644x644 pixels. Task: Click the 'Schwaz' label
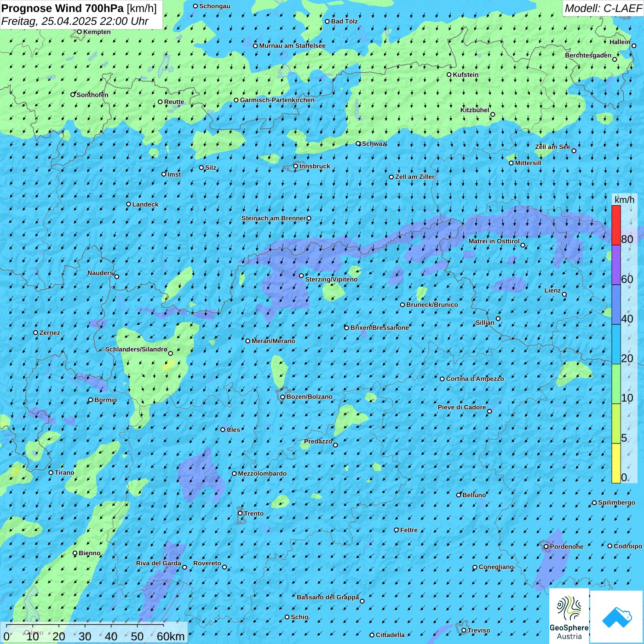click(374, 144)
